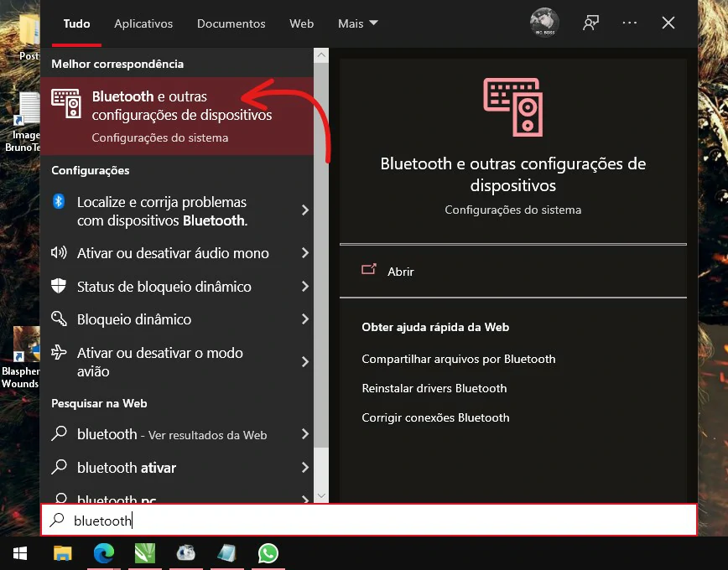728x570 pixels.
Task: Select Ativar ou desativar o modo avião
Action: pyautogui.click(x=176, y=361)
